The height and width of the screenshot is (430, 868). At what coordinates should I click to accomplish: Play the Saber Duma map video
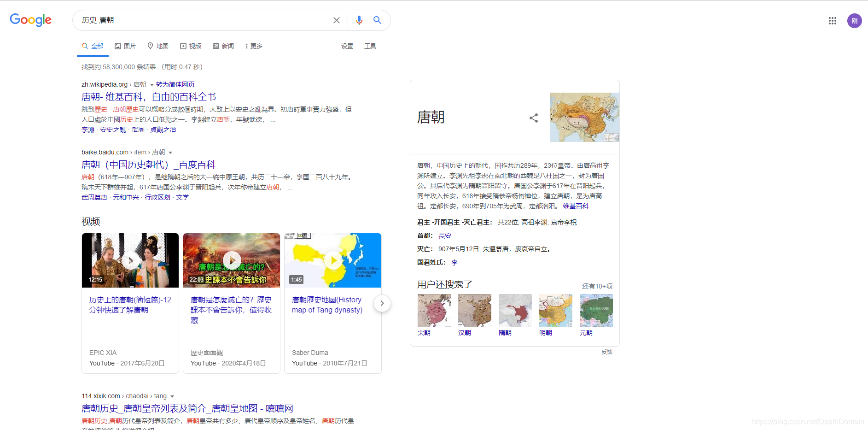[333, 260]
